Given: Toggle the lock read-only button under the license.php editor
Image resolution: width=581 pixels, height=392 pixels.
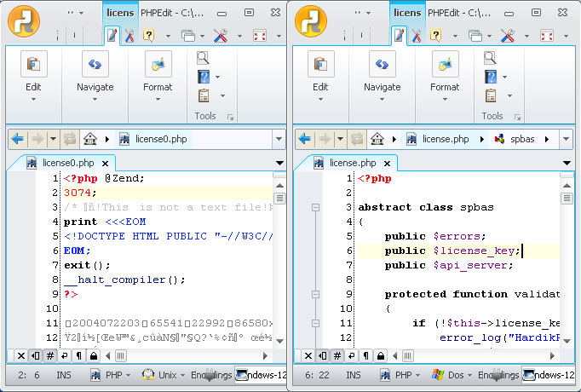Looking at the screenshot, I should [381, 356].
